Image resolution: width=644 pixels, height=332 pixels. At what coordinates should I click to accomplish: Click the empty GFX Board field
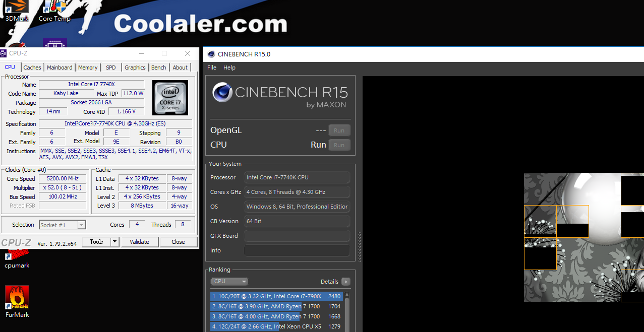coord(297,236)
